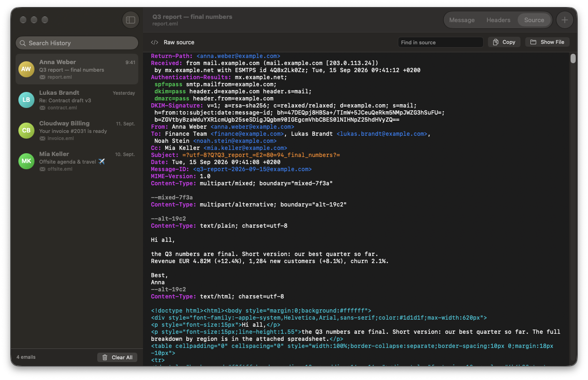Click the raw source code brackets icon
Image resolution: width=588 pixels, height=380 pixels.
pos(154,42)
